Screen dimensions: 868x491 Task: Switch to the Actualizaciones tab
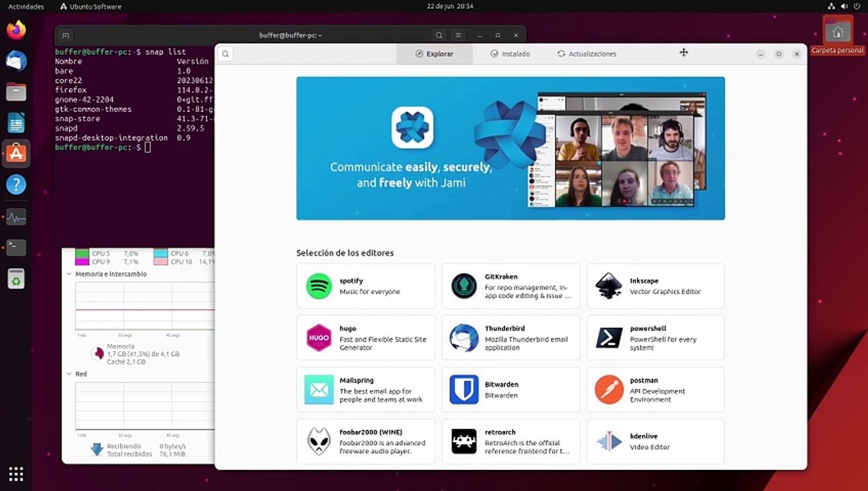[x=587, y=54]
